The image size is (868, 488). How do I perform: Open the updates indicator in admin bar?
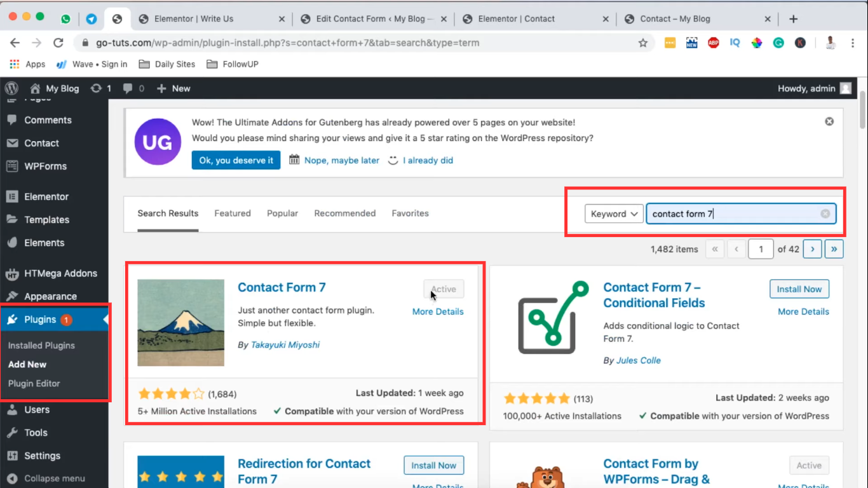pyautogui.click(x=101, y=88)
